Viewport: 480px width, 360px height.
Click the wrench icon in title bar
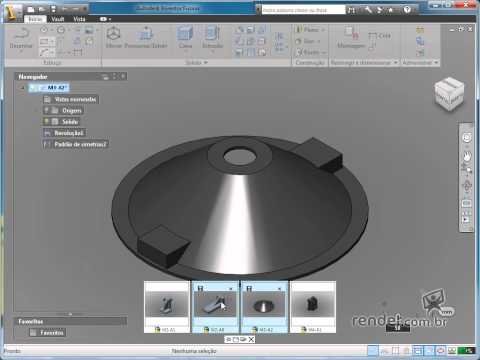pos(368,10)
